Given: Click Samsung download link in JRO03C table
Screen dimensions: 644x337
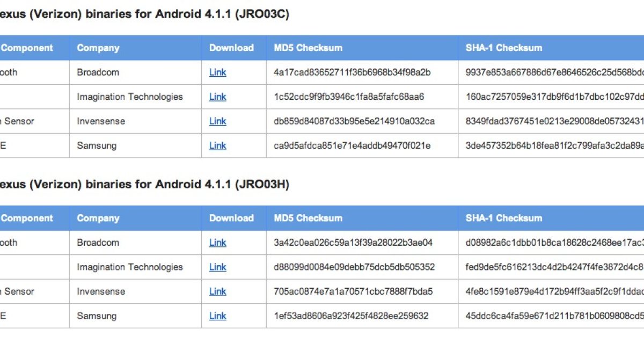Looking at the screenshot, I should (x=217, y=146).
